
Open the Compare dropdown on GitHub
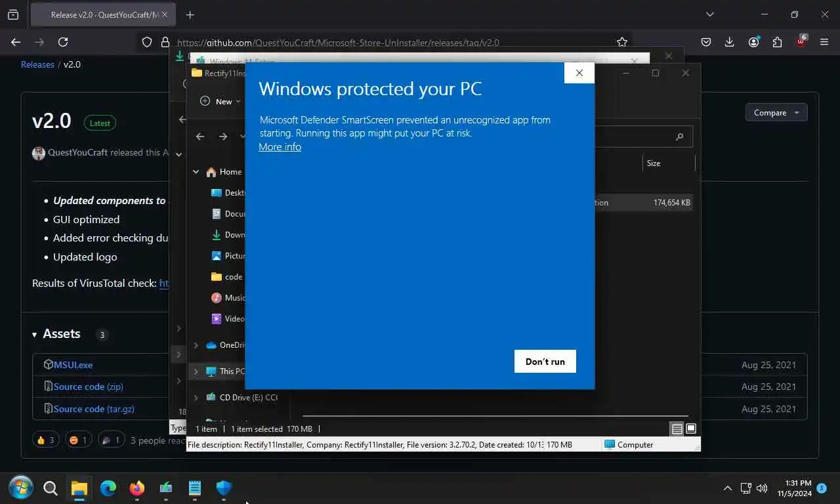point(776,112)
